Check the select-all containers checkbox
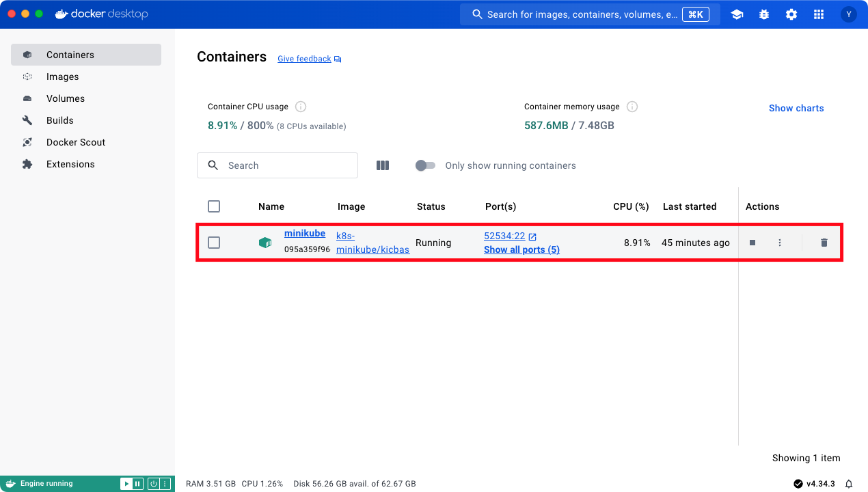The image size is (868, 492). [x=214, y=206]
